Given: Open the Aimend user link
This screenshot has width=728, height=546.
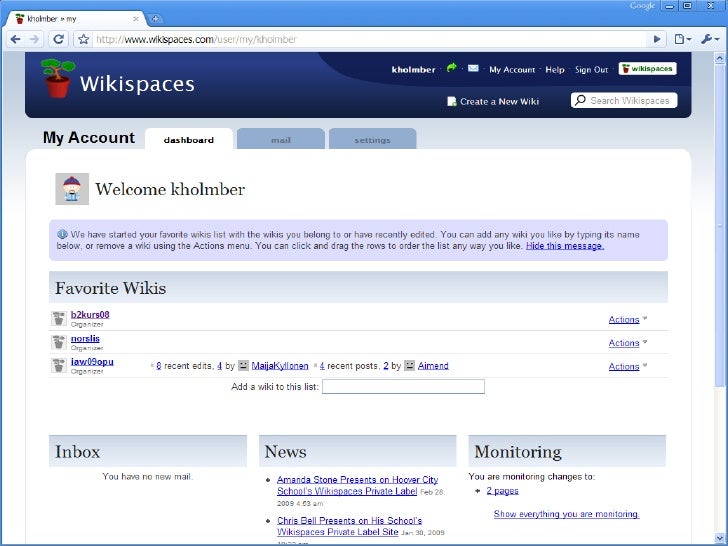Looking at the screenshot, I should point(433,366).
